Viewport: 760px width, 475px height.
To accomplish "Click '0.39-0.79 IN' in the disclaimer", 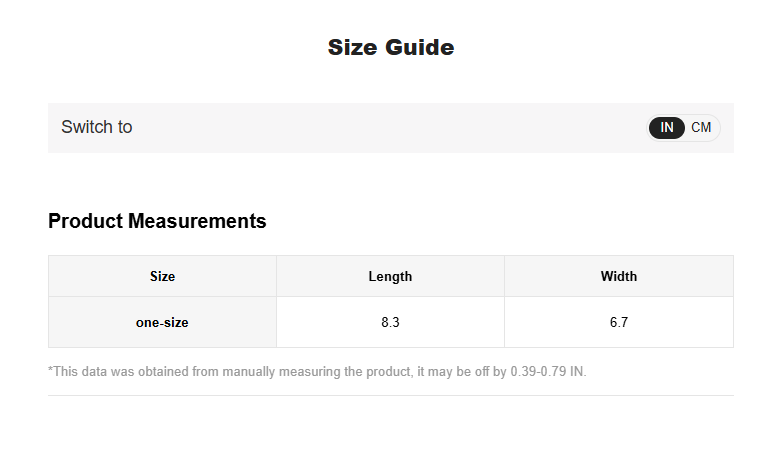I will 548,372.
